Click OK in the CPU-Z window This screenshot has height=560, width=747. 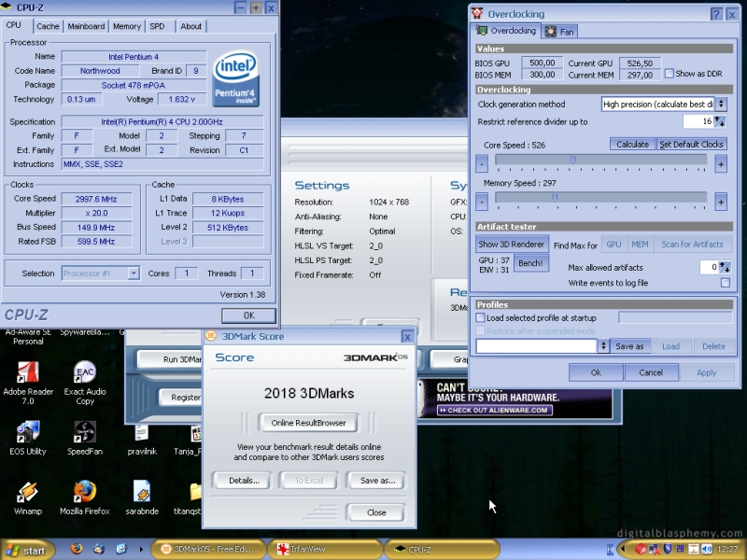[248, 315]
